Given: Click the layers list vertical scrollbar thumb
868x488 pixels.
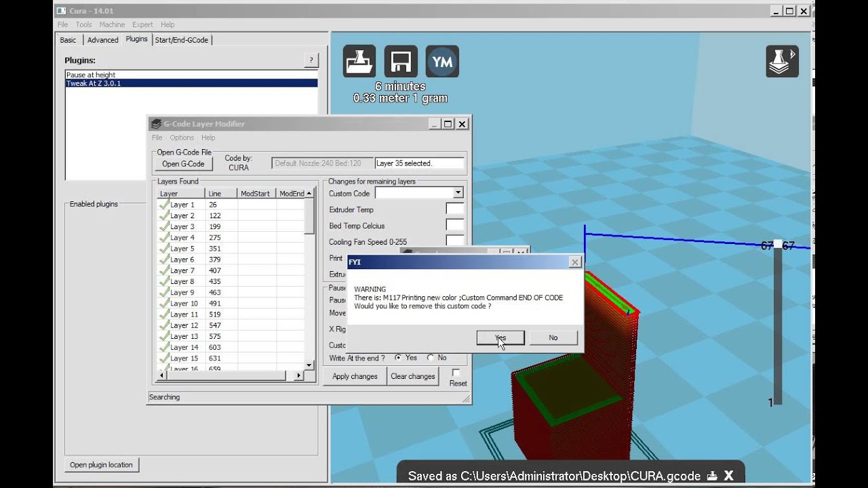Looking at the screenshot, I should tap(309, 216).
